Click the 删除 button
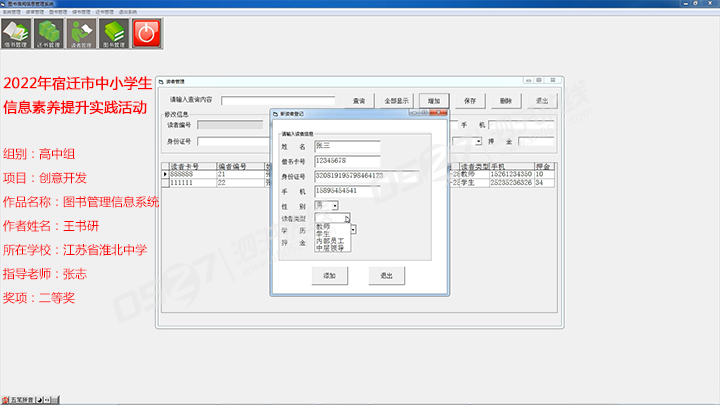Screen dimensions: 720x405 506,101
